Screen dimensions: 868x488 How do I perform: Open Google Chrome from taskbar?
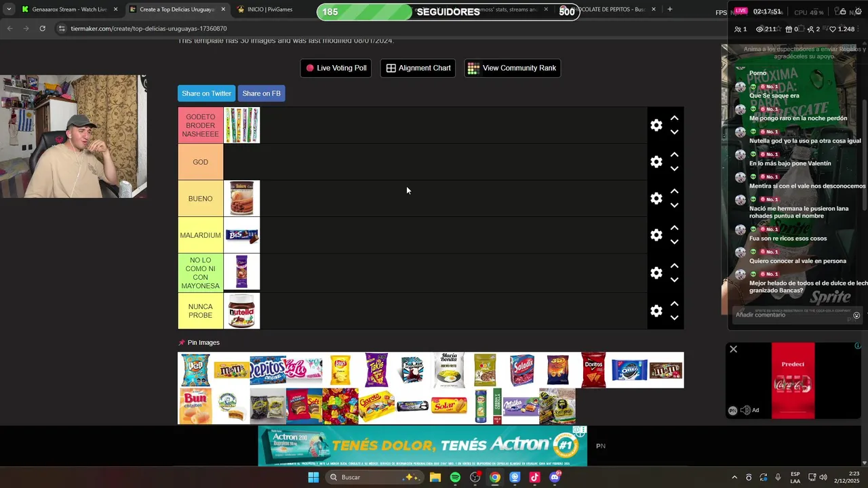coord(495,477)
